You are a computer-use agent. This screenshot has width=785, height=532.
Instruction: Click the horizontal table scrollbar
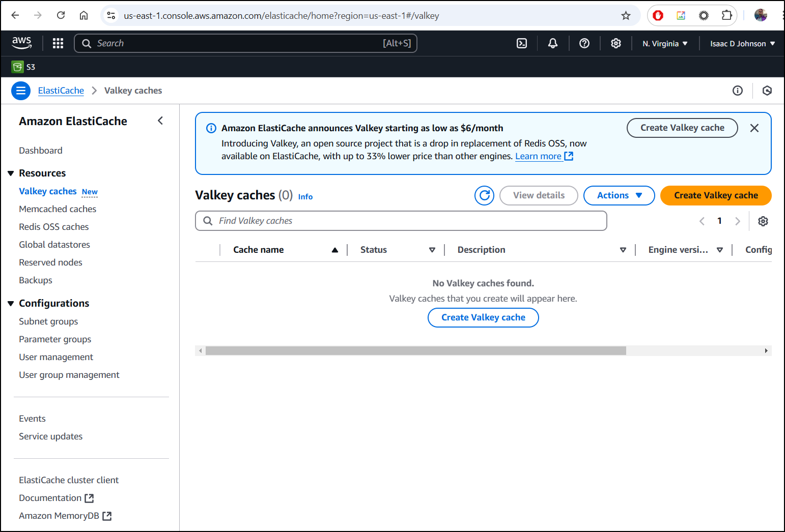click(415, 350)
